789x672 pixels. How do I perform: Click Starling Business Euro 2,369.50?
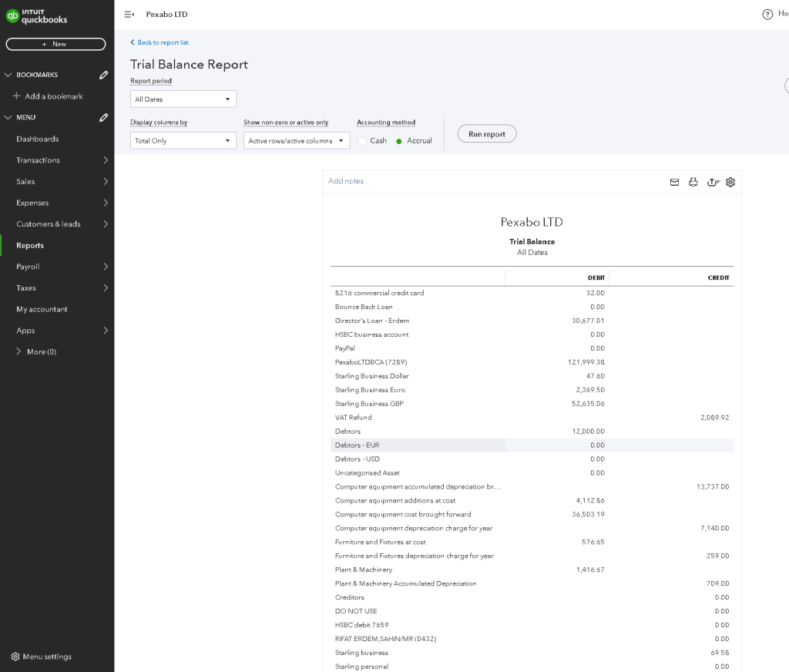(x=590, y=390)
